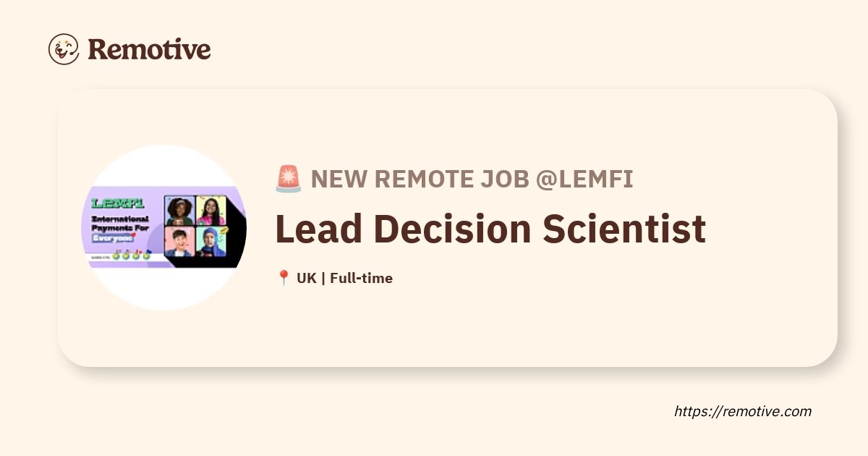The image size is (868, 456).
Task: Click the tiny caption left of coins
Action: (x=101, y=257)
